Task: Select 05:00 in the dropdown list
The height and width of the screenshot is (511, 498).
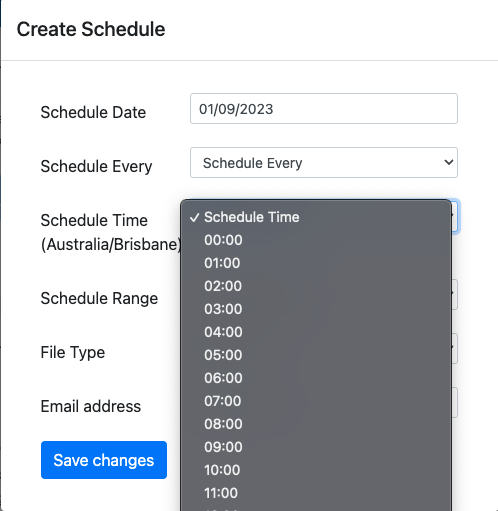Action: click(x=316, y=355)
